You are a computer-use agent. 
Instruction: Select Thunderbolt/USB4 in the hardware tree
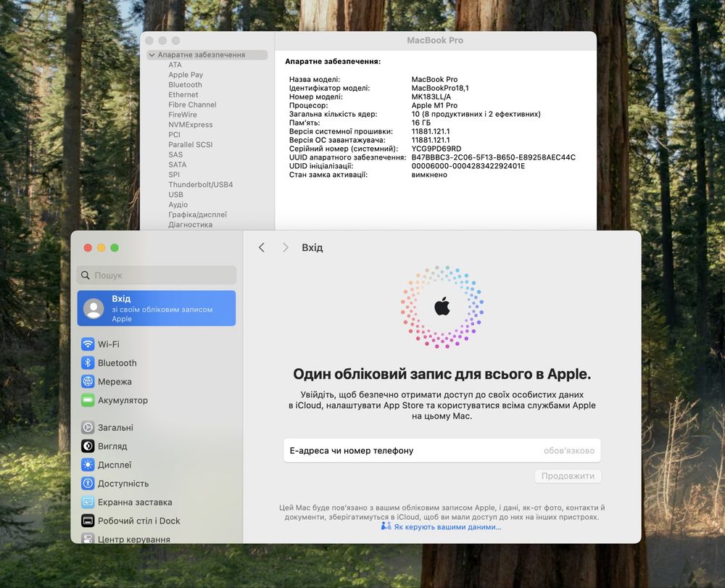click(x=201, y=184)
